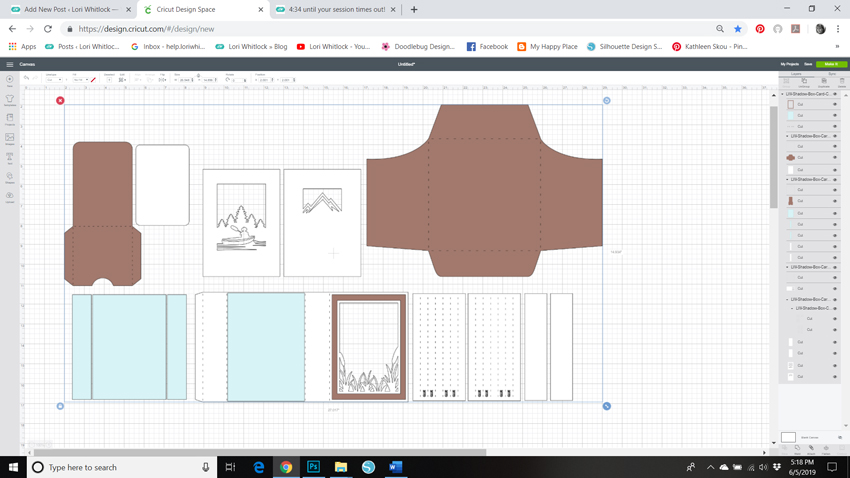The image size is (850, 478).
Task: Click the Upload icon in left sidebar
Action: [10, 197]
